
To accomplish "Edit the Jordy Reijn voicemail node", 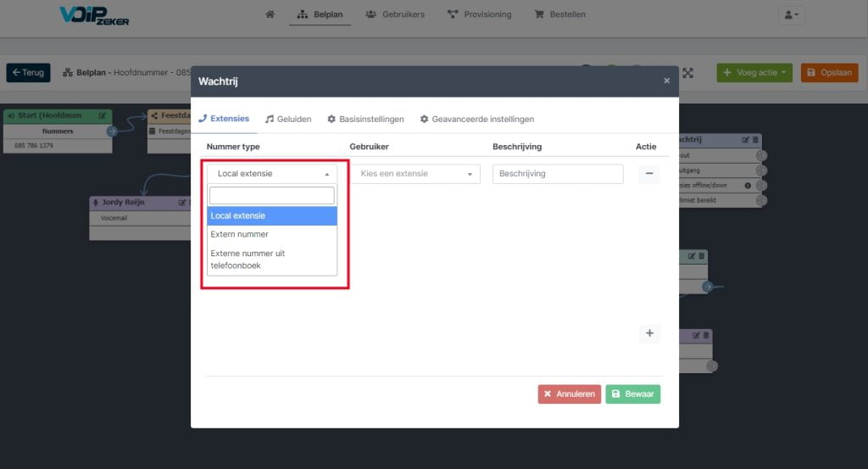I will point(181,203).
